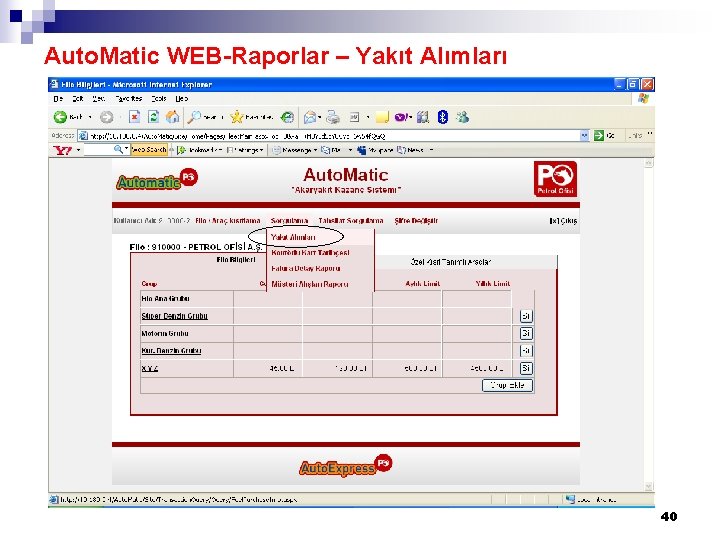Click the Print icon in IE toolbar
The image size is (720, 540).
[333, 118]
